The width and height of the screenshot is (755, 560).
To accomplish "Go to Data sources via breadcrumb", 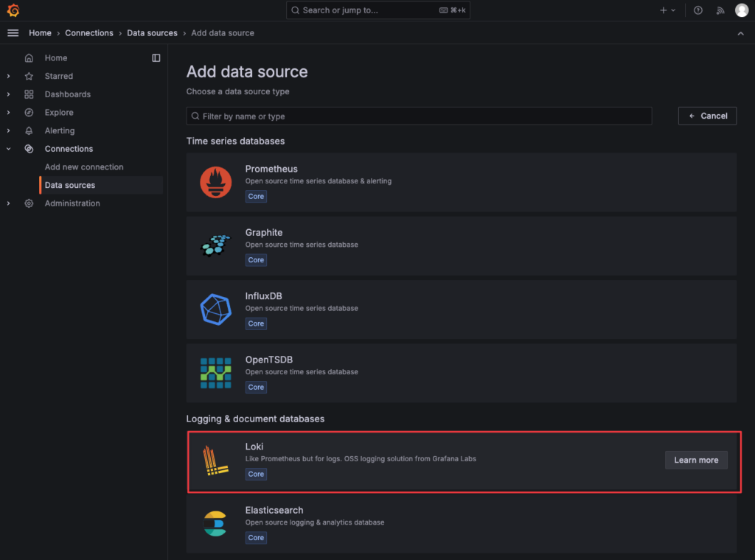I will (x=152, y=33).
